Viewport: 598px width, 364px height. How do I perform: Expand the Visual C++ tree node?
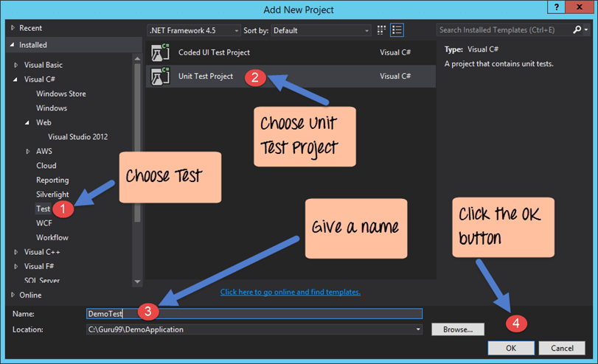[x=16, y=252]
